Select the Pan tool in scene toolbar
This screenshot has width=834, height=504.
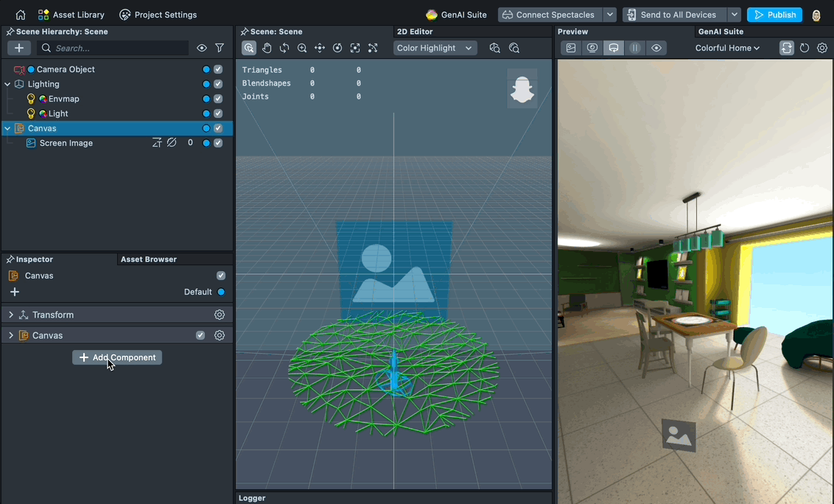pos(267,47)
